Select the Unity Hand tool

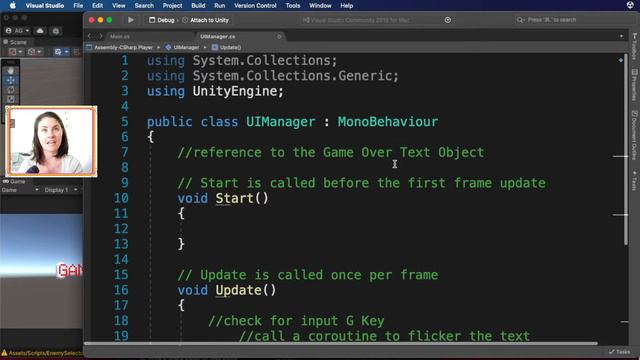[x=11, y=70]
